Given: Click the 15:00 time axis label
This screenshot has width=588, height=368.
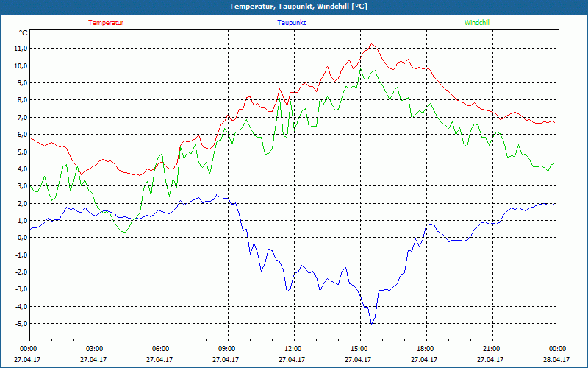Looking at the screenshot, I should (x=360, y=349).
